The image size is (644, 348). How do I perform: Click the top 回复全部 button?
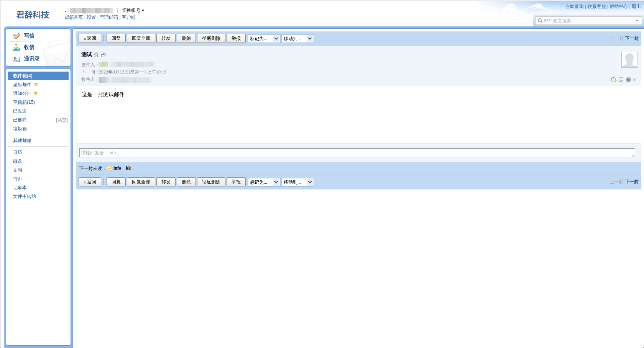point(141,38)
